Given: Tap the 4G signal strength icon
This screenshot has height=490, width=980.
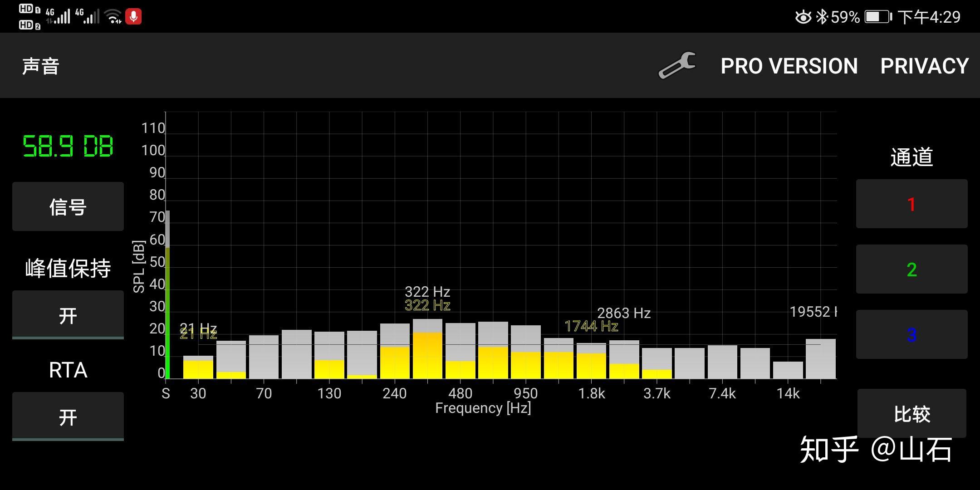Looking at the screenshot, I should (59, 16).
